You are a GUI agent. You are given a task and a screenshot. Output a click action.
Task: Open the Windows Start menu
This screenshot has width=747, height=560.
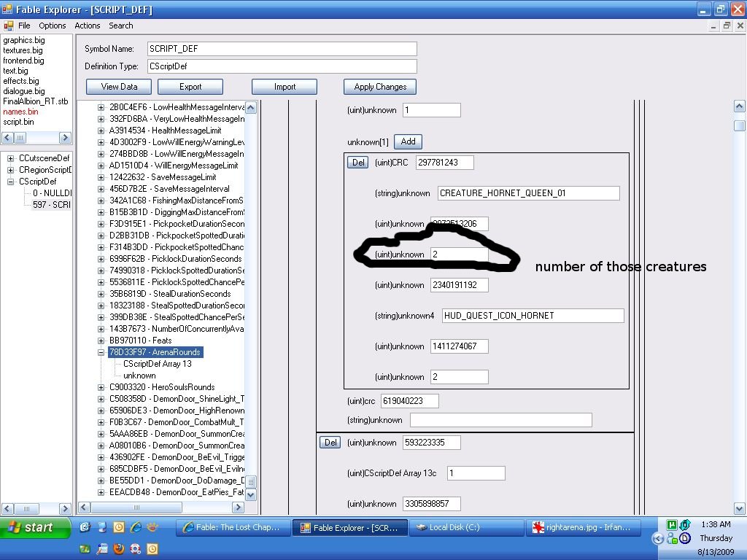click(35, 527)
